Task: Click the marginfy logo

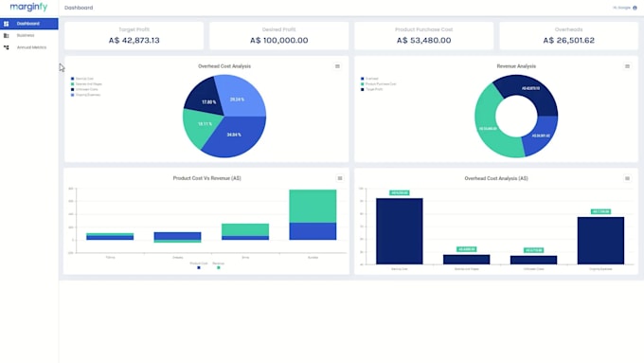Action: pyautogui.click(x=28, y=7)
